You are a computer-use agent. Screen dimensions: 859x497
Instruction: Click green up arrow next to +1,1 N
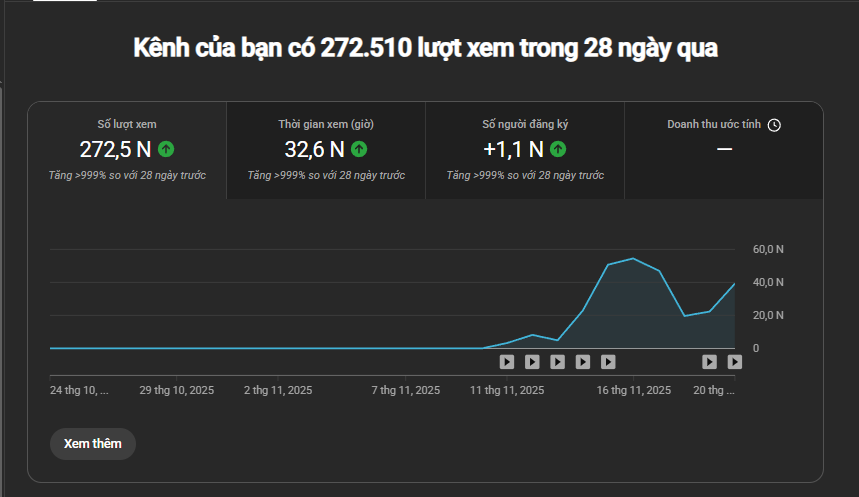[558, 149]
